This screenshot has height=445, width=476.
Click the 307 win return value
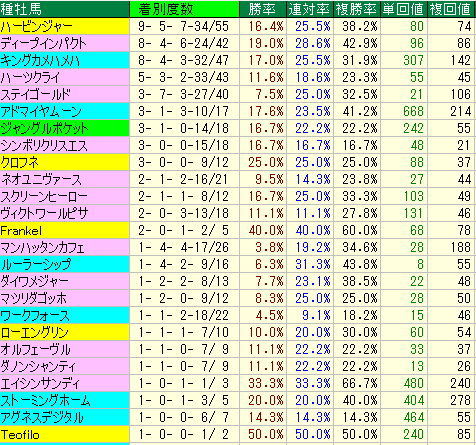pyautogui.click(x=413, y=61)
